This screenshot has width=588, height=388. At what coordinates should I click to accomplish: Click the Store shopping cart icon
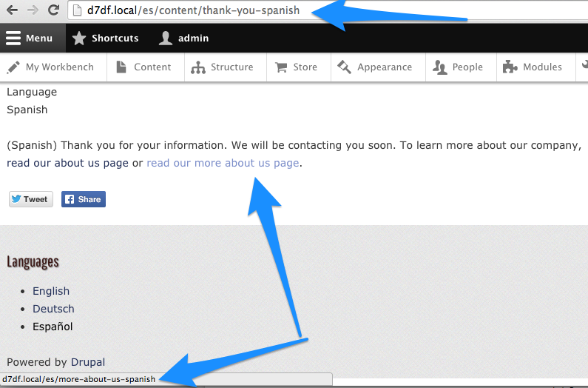pos(281,67)
